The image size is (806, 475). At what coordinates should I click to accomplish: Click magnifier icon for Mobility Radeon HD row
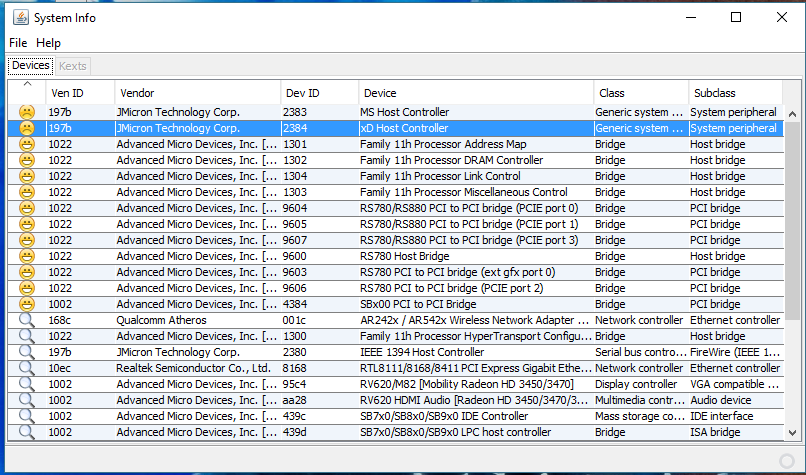click(x=27, y=383)
